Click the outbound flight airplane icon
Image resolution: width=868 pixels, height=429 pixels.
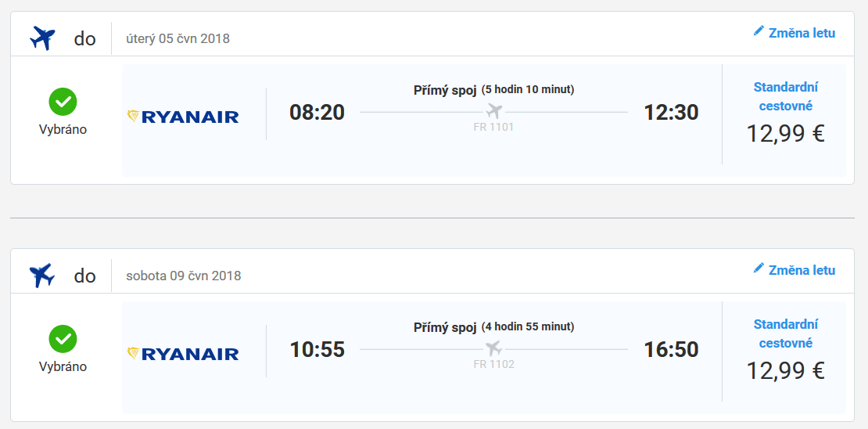[x=42, y=38]
